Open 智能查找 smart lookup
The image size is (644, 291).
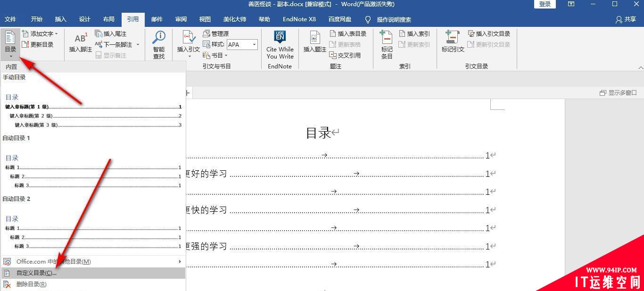click(159, 45)
